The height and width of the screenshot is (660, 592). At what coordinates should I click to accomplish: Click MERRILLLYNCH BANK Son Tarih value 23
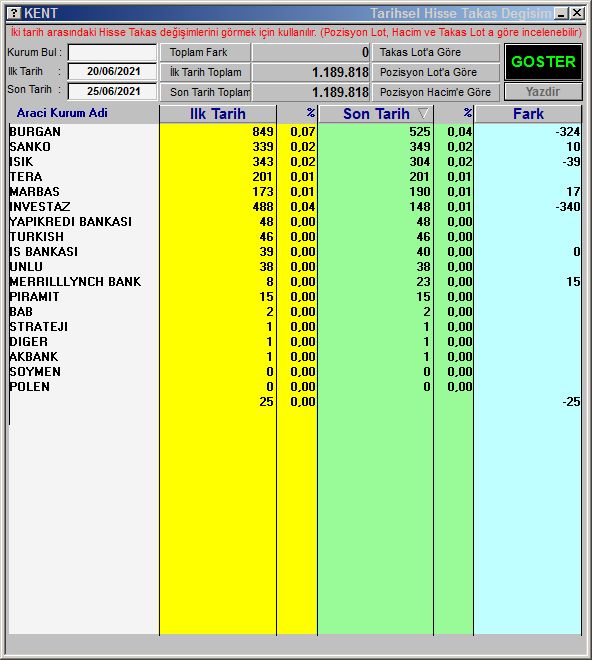(424, 282)
